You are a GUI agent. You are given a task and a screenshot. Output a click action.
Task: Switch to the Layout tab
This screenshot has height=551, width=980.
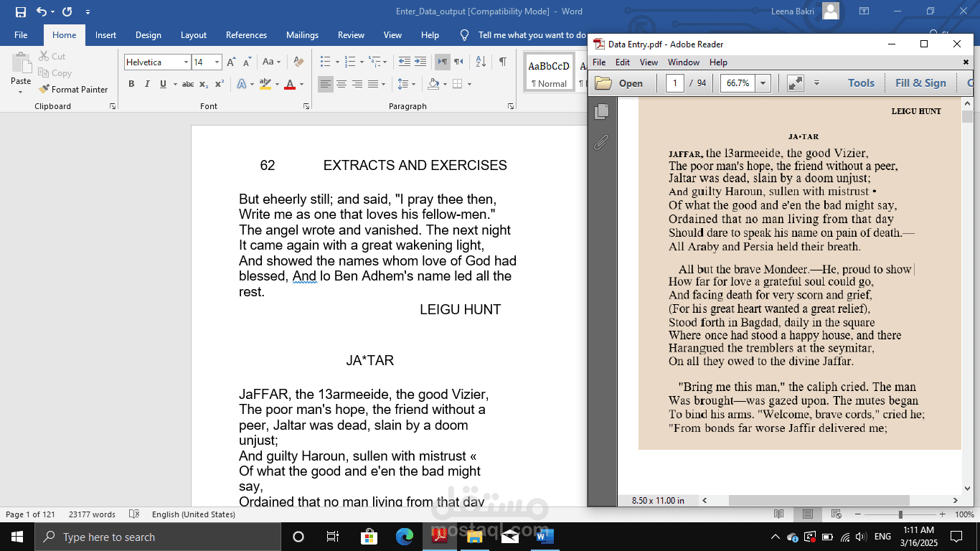pos(194,35)
